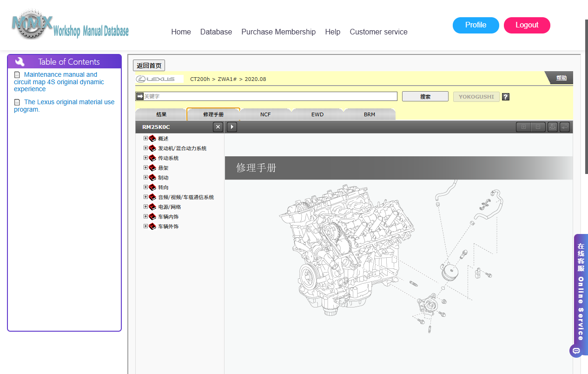Image resolution: width=588 pixels, height=374 pixels.
Task: Click the print icon in the viewer toolbar
Action: click(552, 127)
